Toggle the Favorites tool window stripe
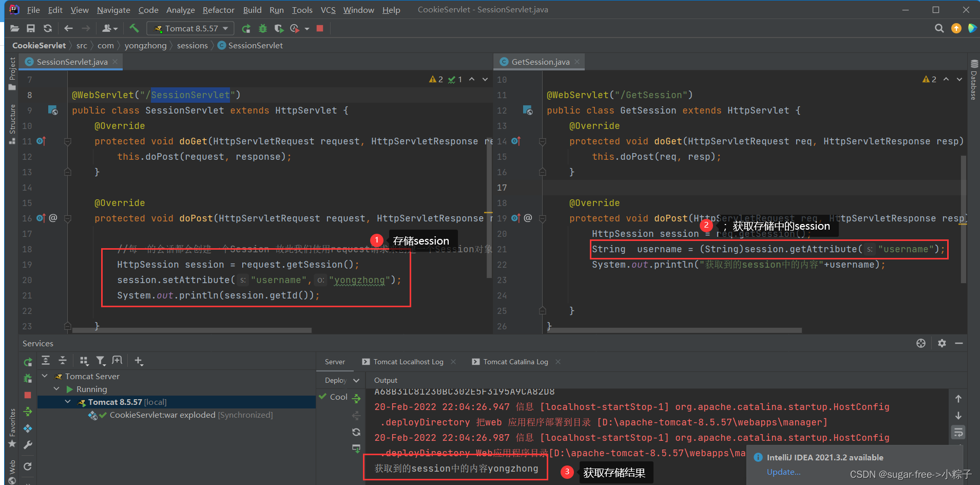This screenshot has width=980, height=485. click(12, 427)
